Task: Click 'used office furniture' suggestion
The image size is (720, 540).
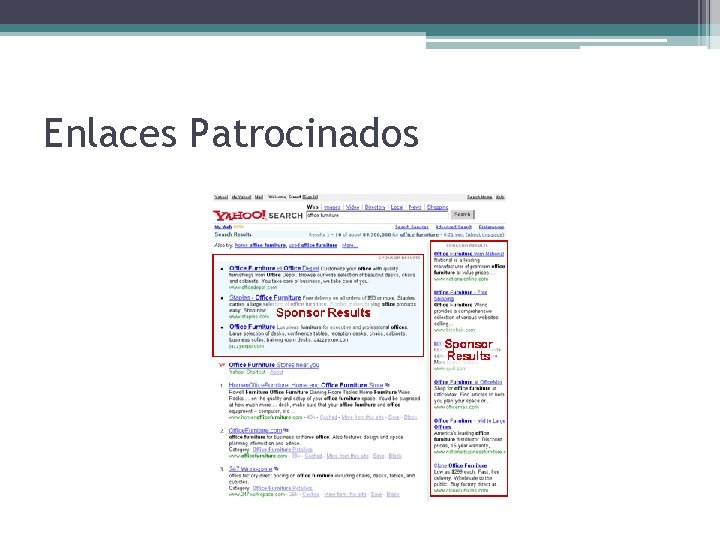Action: click(x=313, y=245)
